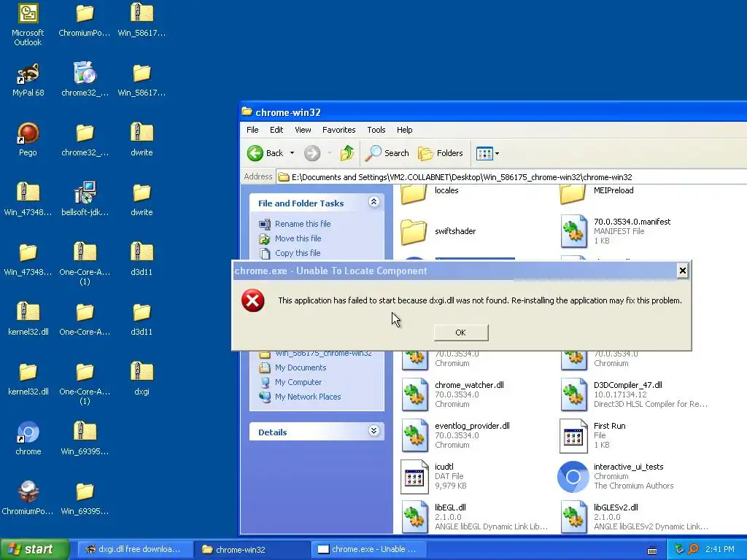The height and width of the screenshot is (560, 747).
Task: Select MyPal 68 desktop shortcut
Action: (28, 80)
